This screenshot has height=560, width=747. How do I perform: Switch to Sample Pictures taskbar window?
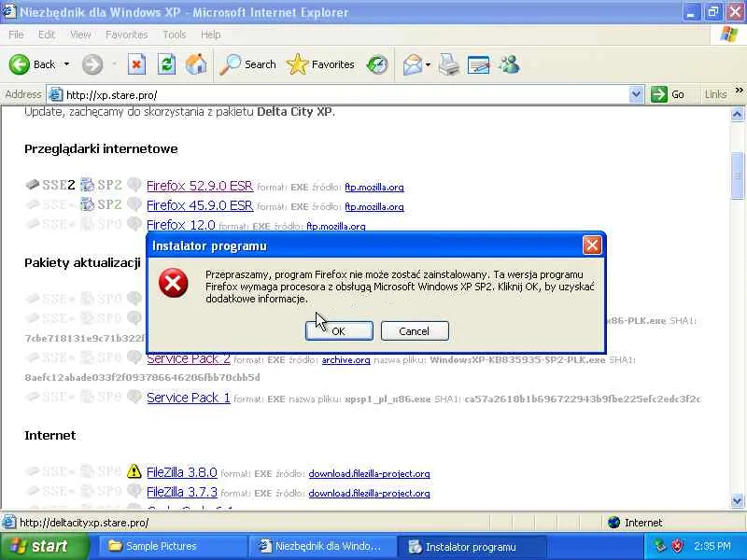click(x=172, y=546)
